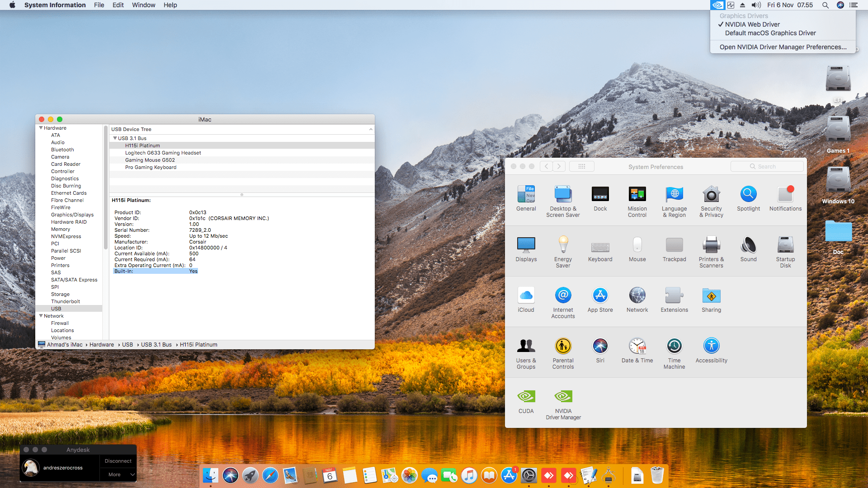Screen dimensions: 868x488
Task: Open the Sharing preference pane
Action: tap(711, 296)
